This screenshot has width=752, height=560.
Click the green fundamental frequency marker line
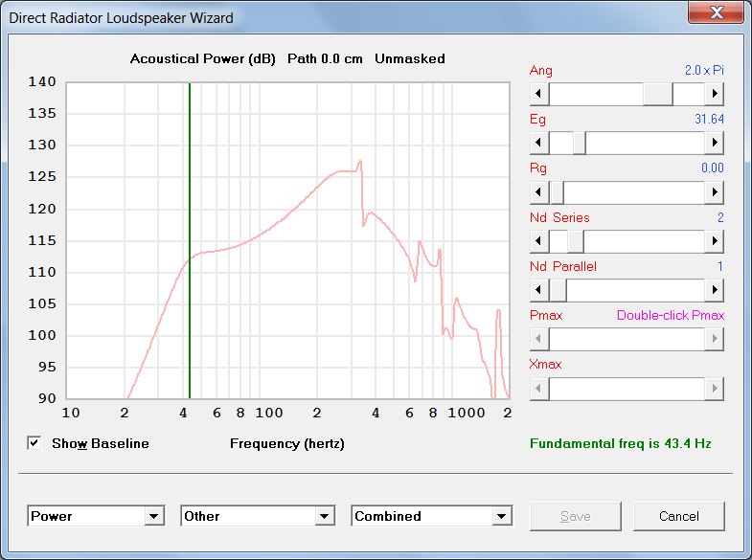(190, 240)
